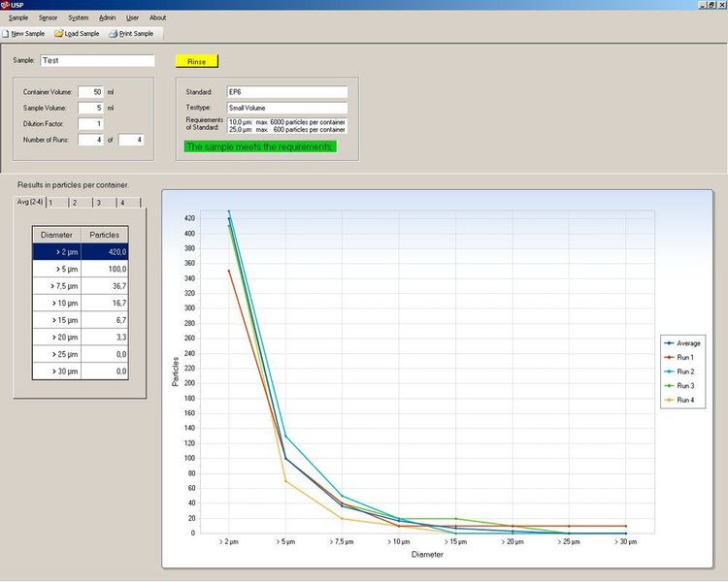The width and height of the screenshot is (728, 582).
Task: Click the particles value 16,7
Action: 105,303
